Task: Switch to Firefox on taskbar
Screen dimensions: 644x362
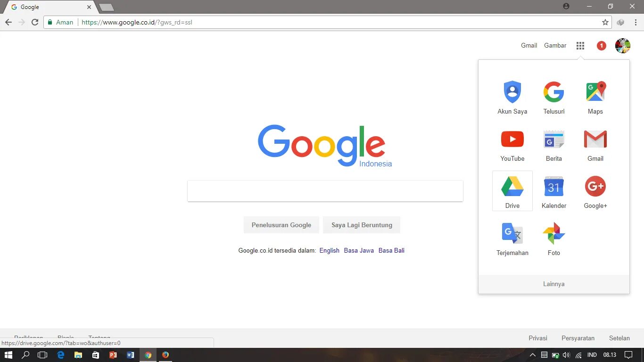Action: click(x=165, y=355)
